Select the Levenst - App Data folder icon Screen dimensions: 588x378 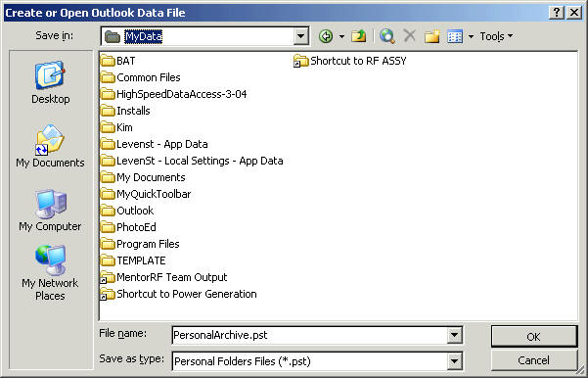coord(108,144)
